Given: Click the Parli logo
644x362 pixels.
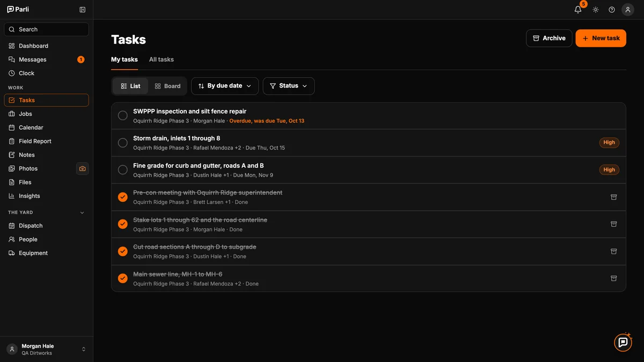Looking at the screenshot, I should [x=18, y=10].
